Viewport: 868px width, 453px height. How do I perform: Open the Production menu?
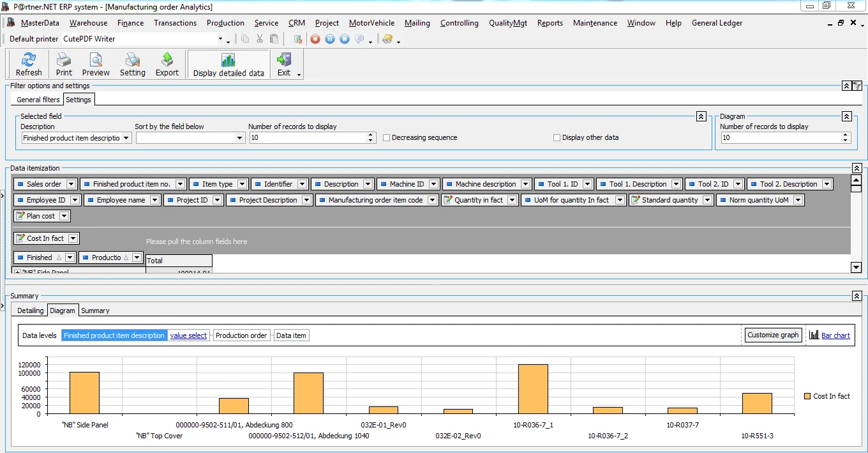[225, 23]
